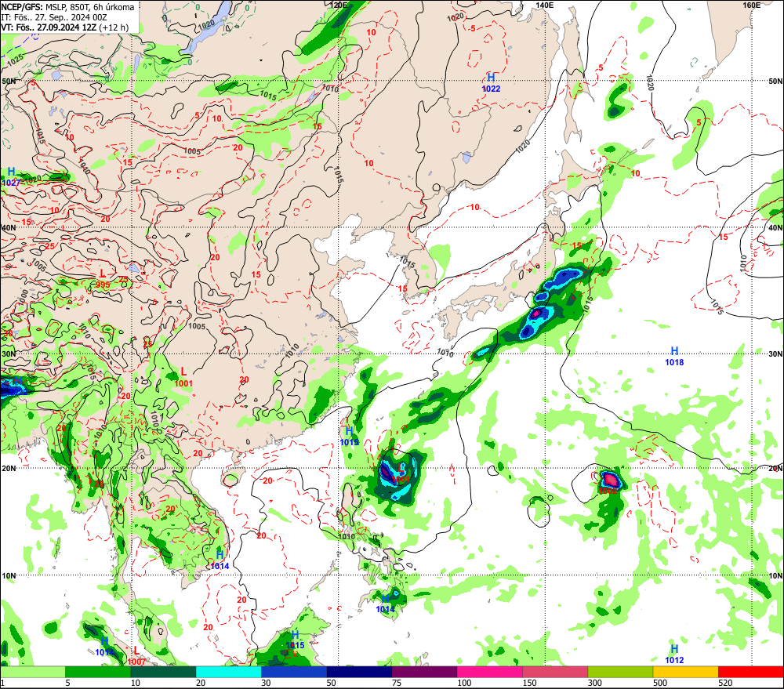
Task: Pick the orange 500–520 mm legend swatch
Action: click(685, 672)
